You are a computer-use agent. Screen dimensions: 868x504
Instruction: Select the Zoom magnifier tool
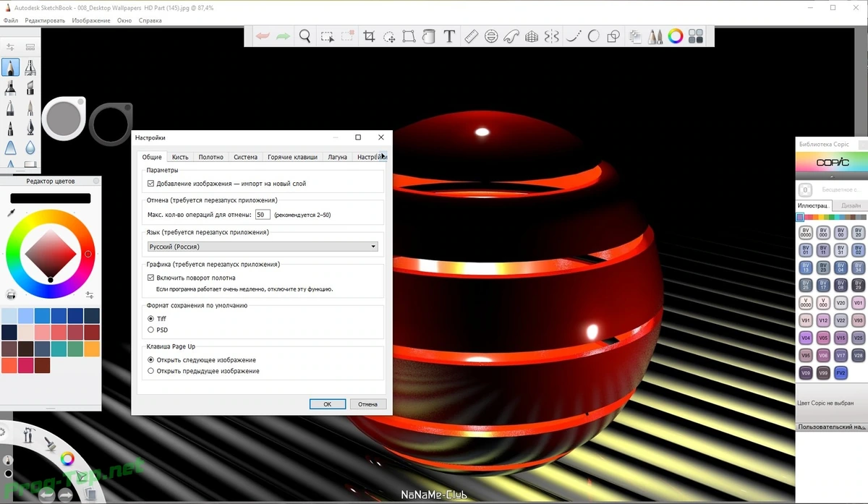point(305,36)
